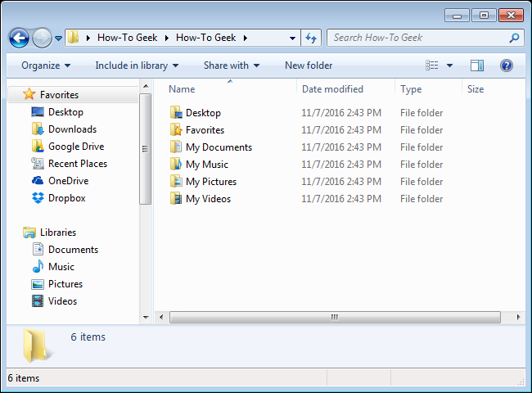The width and height of the screenshot is (532, 393).
Task: Click the first How-To Geek breadcrumb
Action: pos(127,38)
